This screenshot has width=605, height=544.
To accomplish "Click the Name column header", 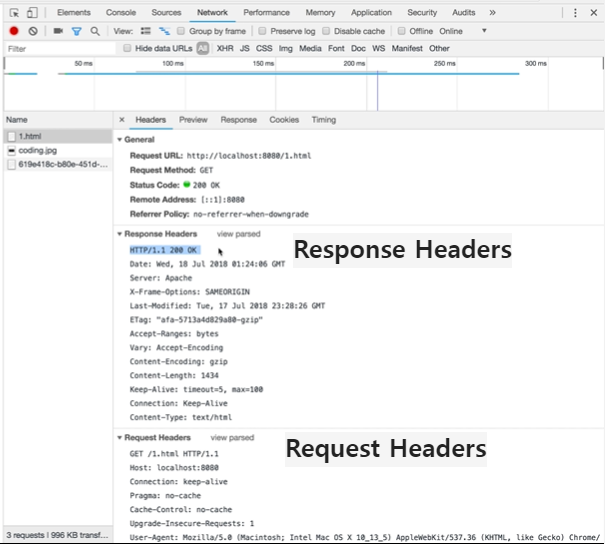I will (58, 120).
